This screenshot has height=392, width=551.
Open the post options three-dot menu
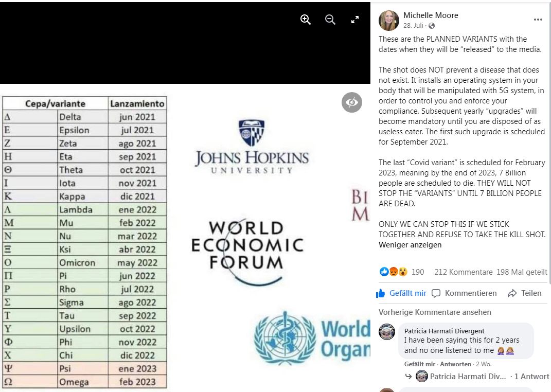click(538, 20)
